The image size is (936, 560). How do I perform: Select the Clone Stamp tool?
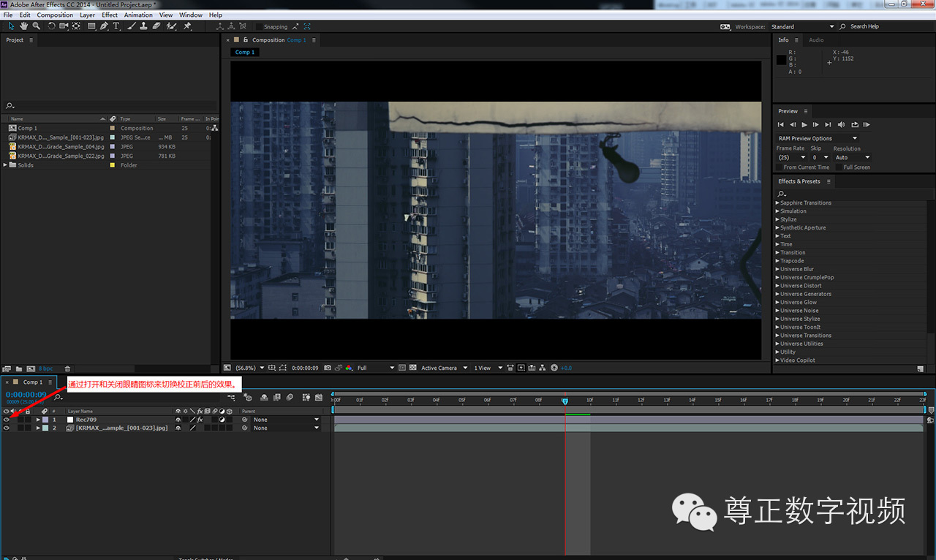(143, 26)
